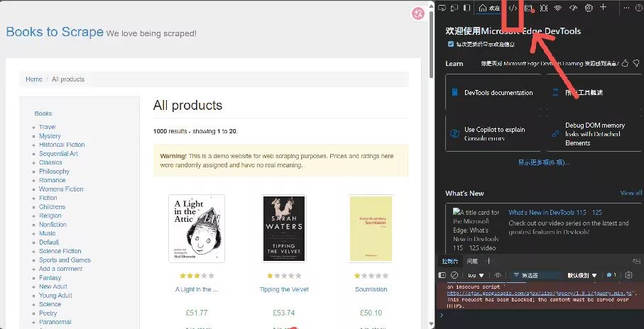
Task: Open the Sources bug icon panel
Action: [x=544, y=8]
